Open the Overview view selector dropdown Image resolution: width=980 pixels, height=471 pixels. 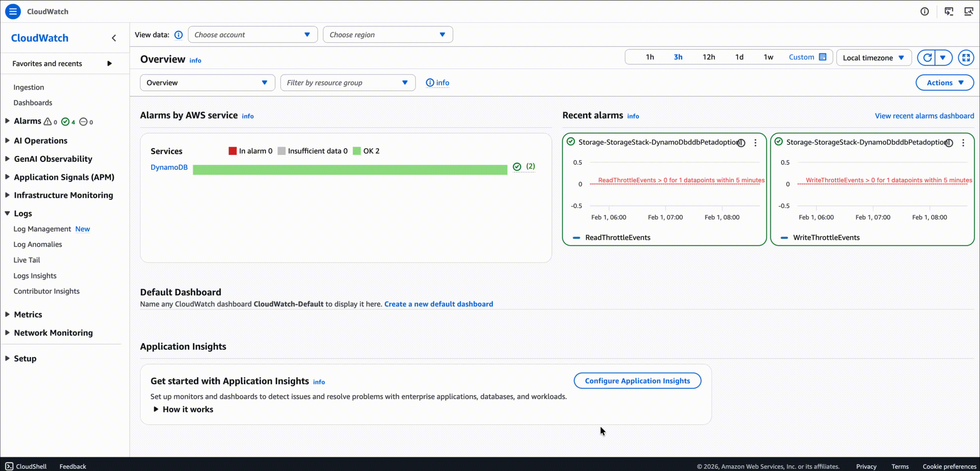[x=207, y=83]
